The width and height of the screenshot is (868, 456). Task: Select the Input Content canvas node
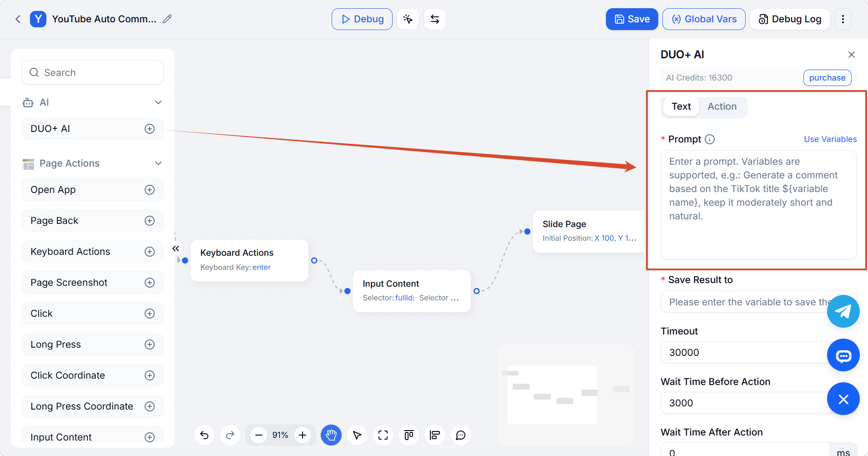pyautogui.click(x=412, y=291)
